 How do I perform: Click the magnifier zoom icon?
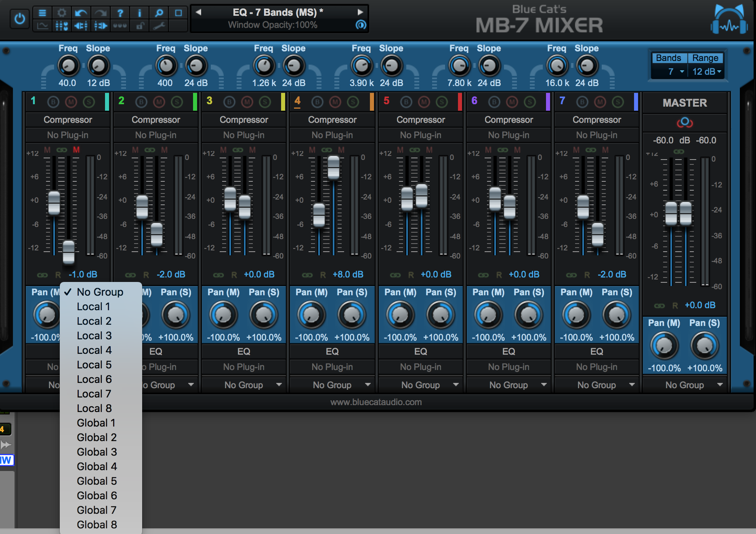tap(159, 13)
